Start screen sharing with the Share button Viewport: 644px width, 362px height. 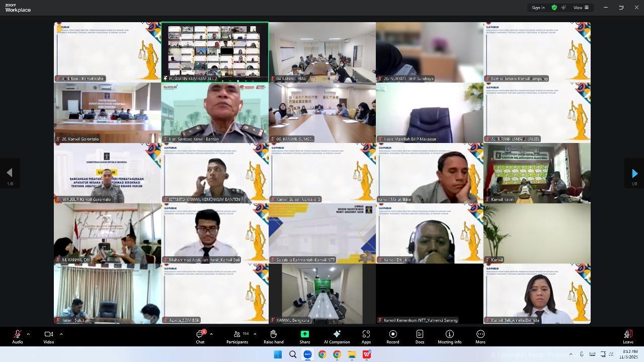pos(305,336)
